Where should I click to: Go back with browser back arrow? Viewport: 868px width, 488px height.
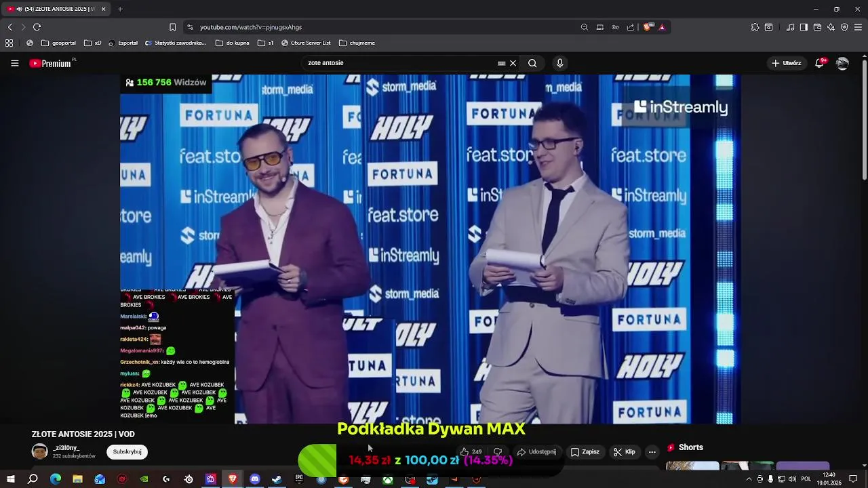(x=9, y=27)
